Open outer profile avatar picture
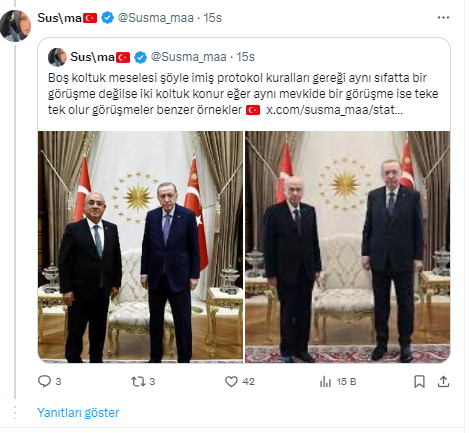This screenshot has width=469, height=433. [16, 26]
